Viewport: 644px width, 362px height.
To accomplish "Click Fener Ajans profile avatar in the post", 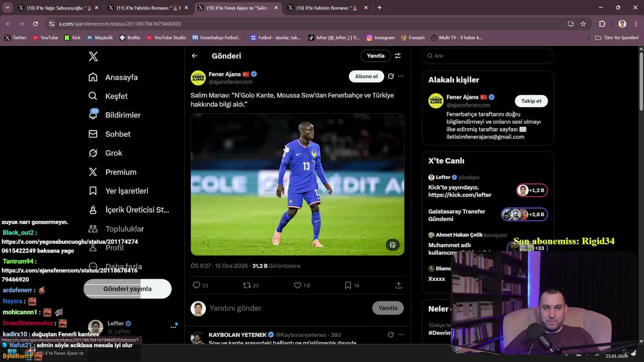I will (x=198, y=78).
